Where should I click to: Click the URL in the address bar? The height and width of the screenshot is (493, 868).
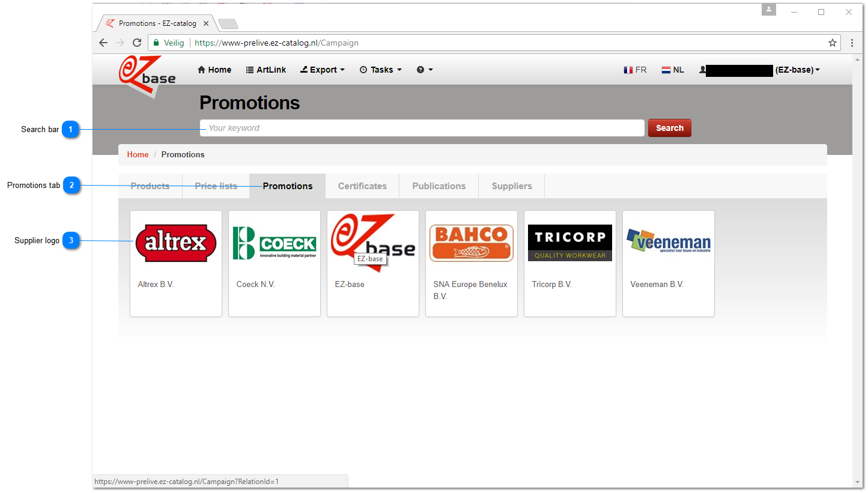[277, 43]
